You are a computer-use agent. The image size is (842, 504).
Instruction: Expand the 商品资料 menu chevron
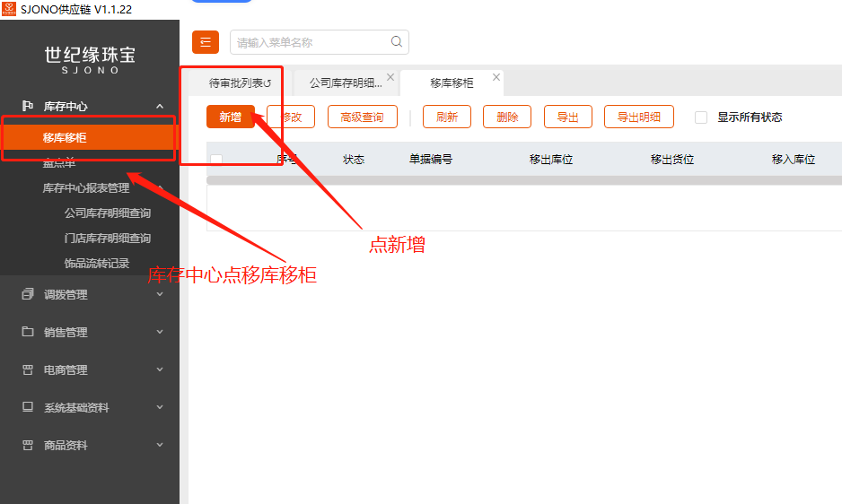click(160, 445)
